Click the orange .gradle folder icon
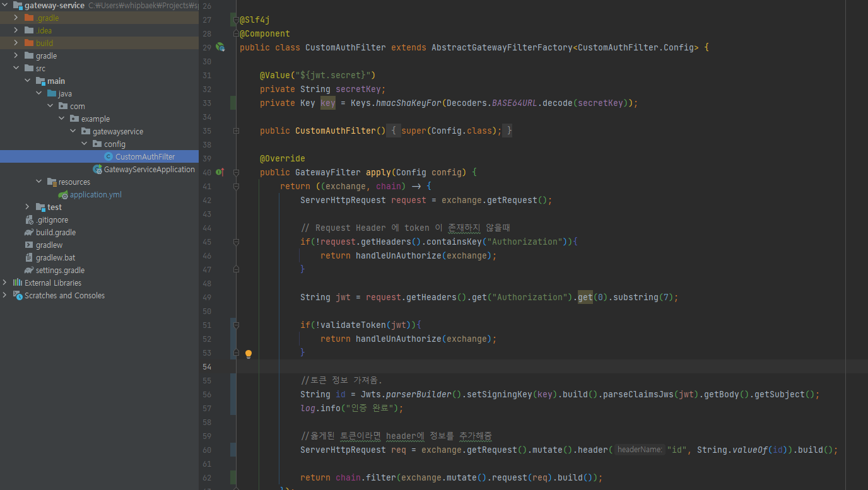The image size is (868, 490). 29,18
